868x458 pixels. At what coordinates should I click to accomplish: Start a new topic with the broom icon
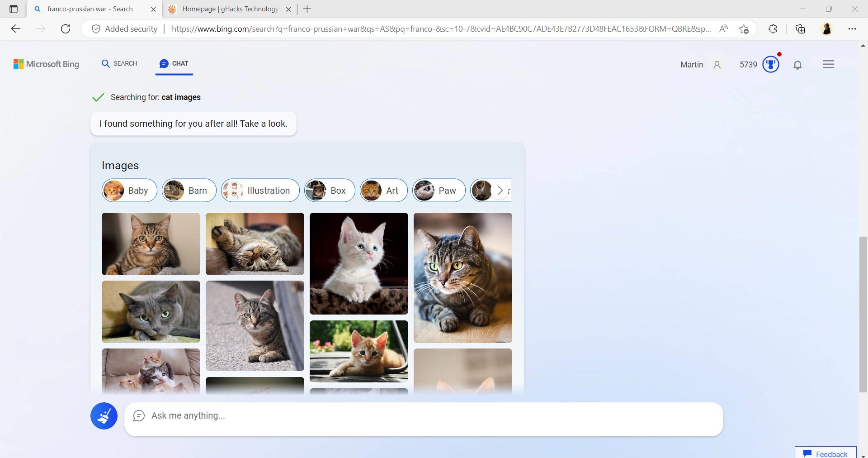coord(104,415)
